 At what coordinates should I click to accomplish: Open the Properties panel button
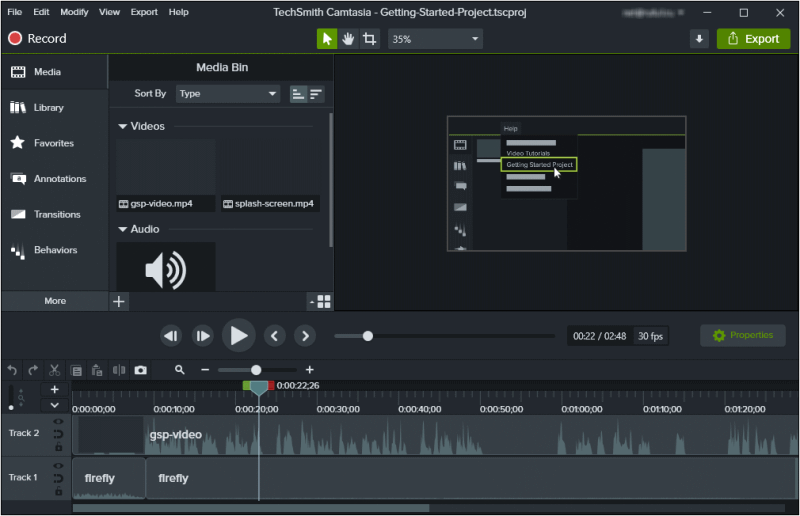point(742,336)
